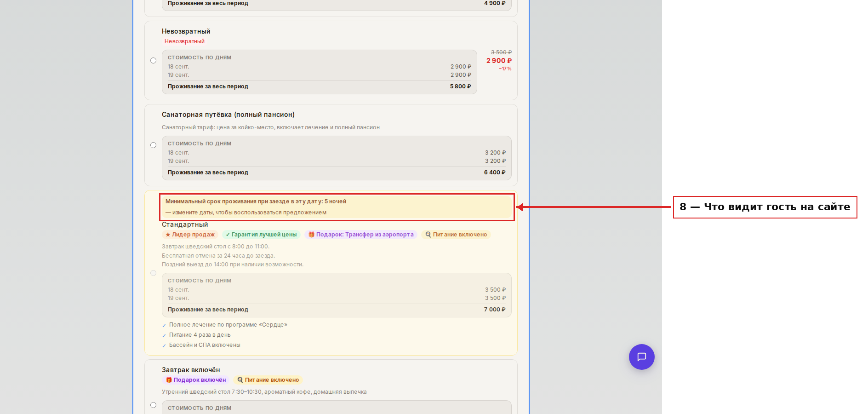Click 19 сент. row in Санаторная путёвка rate
Viewport: 868px width, 414px height.
tap(337, 161)
